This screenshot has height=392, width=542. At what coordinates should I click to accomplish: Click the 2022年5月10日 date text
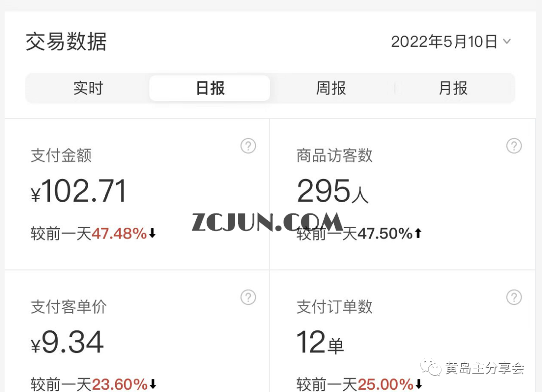[x=444, y=42]
